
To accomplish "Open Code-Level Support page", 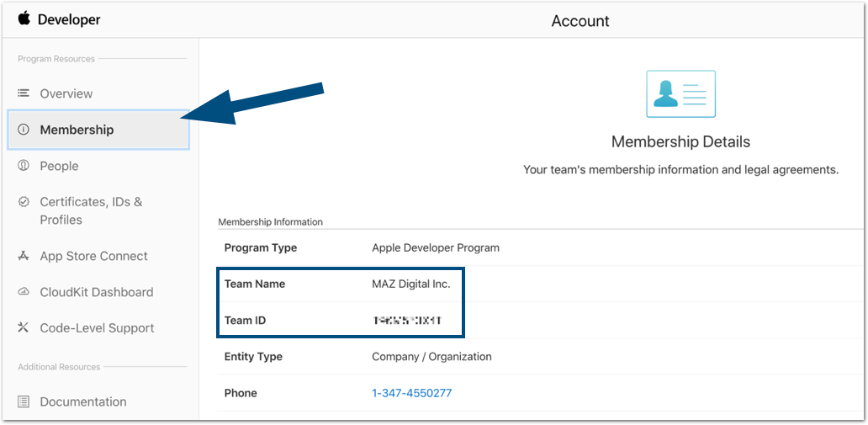I will [x=97, y=328].
